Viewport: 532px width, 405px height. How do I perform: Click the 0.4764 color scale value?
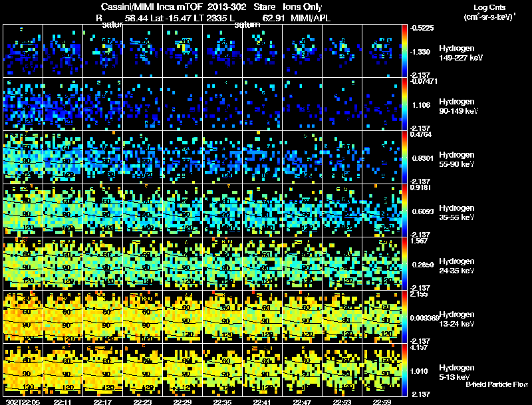tap(421, 134)
